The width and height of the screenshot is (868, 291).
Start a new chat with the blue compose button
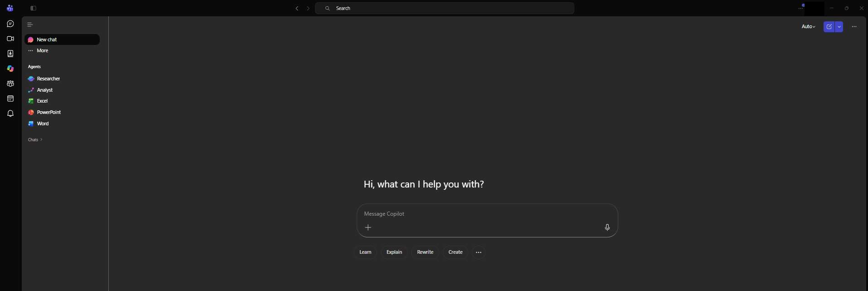coord(829,27)
